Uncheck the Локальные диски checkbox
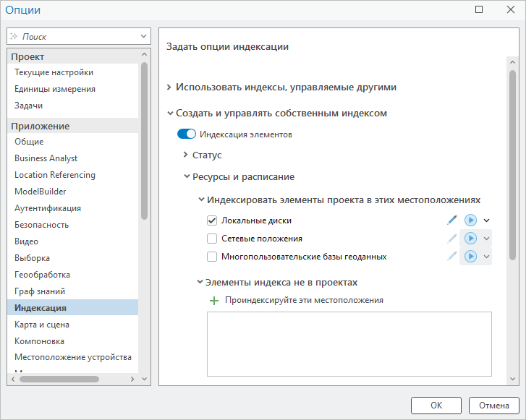The height and width of the screenshot is (420, 526). coord(212,220)
